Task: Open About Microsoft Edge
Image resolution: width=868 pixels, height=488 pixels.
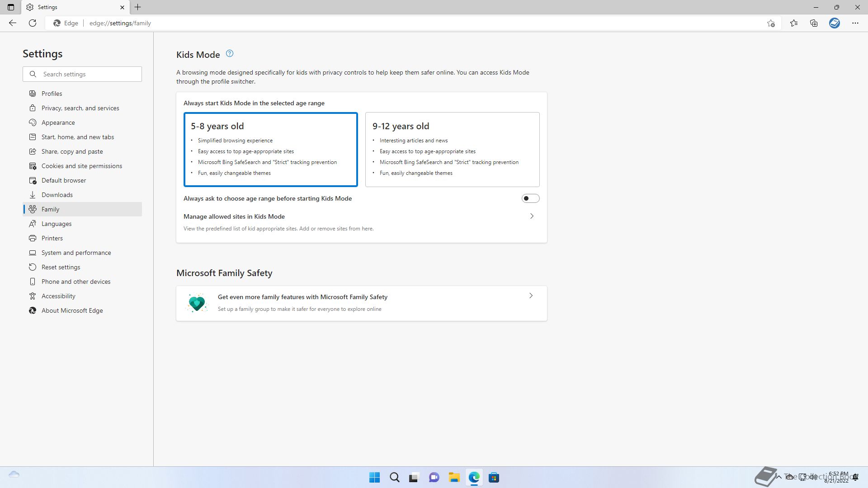Action: click(82, 310)
